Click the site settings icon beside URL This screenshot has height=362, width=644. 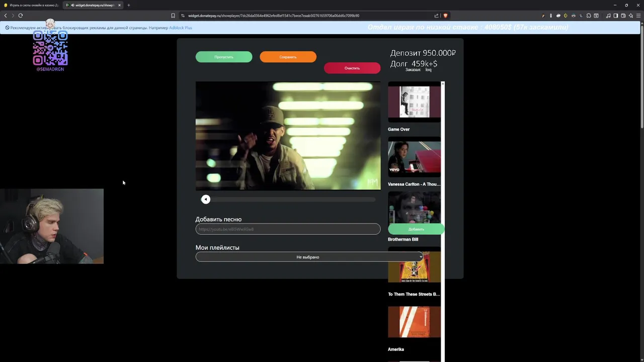(183, 16)
